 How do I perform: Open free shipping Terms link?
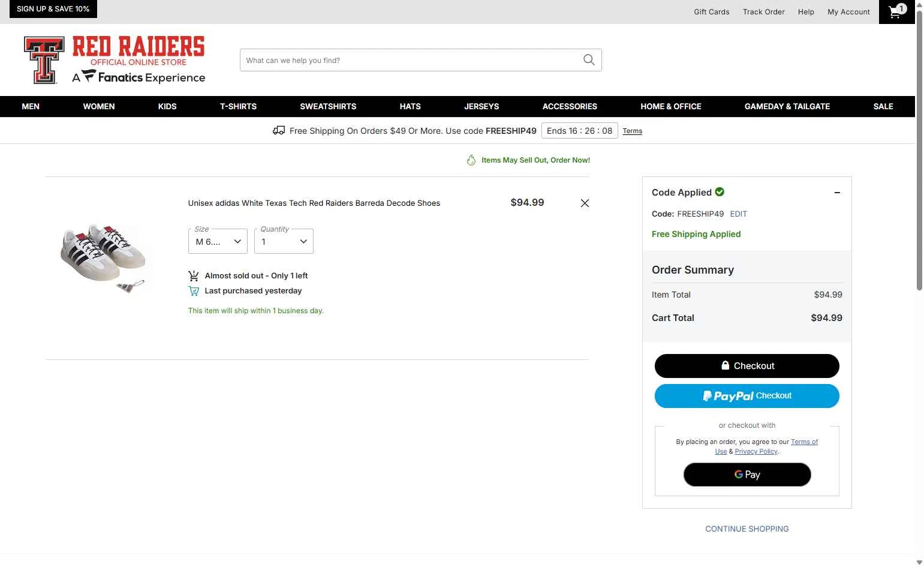632,131
